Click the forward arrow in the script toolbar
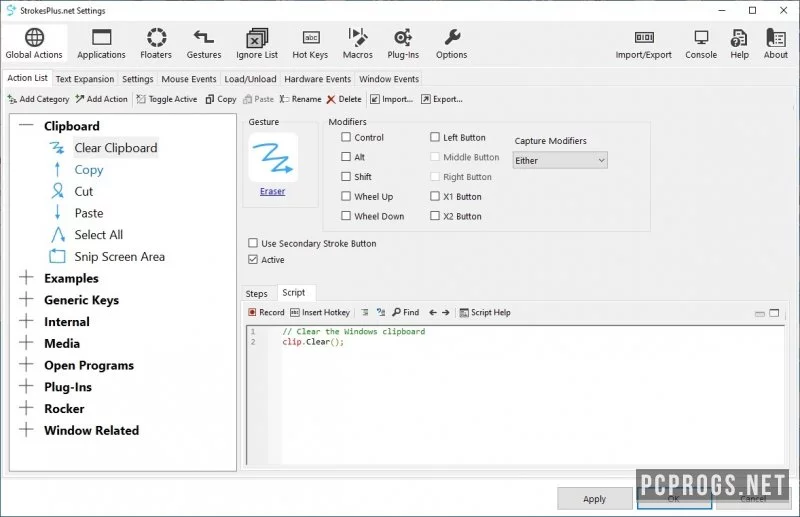 click(445, 312)
